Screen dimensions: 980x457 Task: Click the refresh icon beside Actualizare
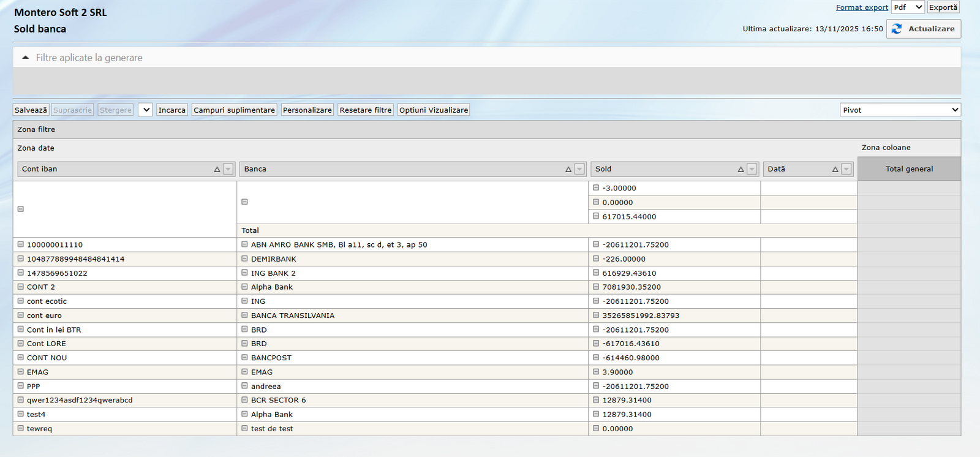(x=897, y=29)
